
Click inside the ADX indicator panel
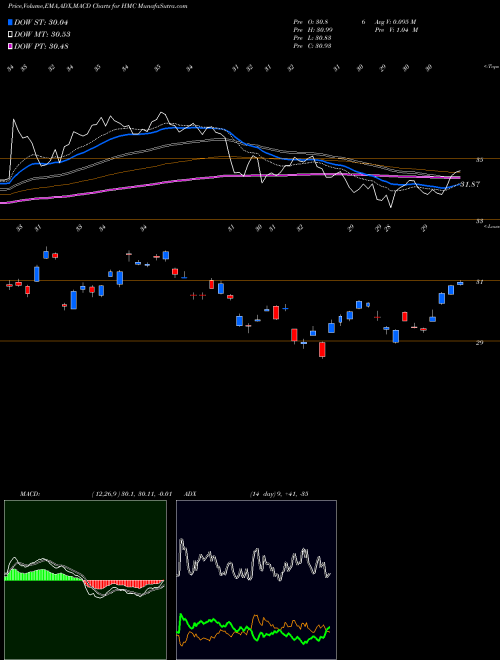256,580
